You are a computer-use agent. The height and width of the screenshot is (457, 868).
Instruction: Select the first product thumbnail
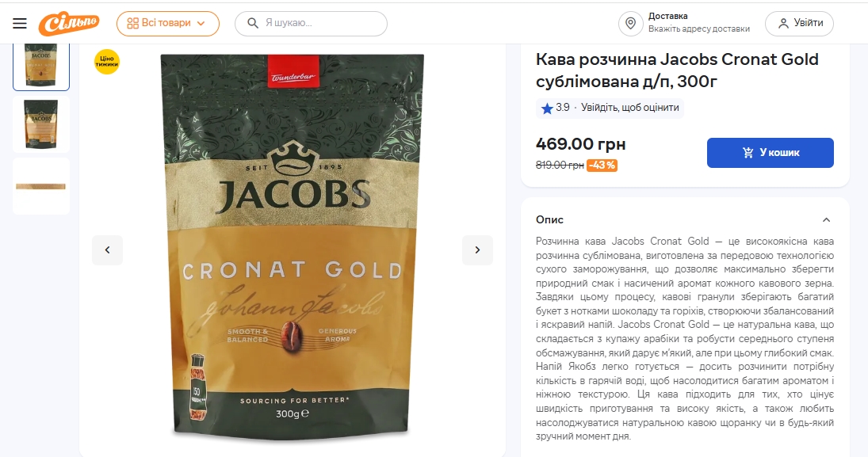[x=41, y=67]
